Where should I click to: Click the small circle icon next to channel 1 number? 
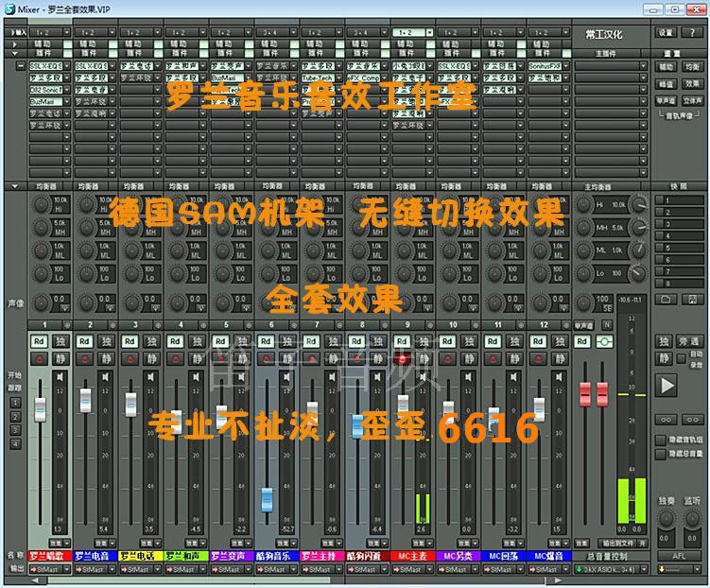click(67, 325)
